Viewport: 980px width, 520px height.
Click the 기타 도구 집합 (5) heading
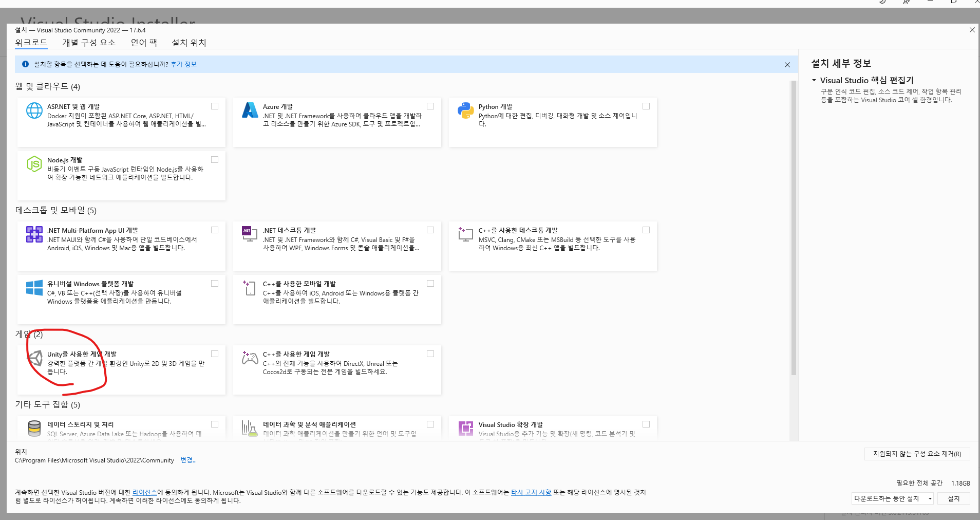pos(48,404)
